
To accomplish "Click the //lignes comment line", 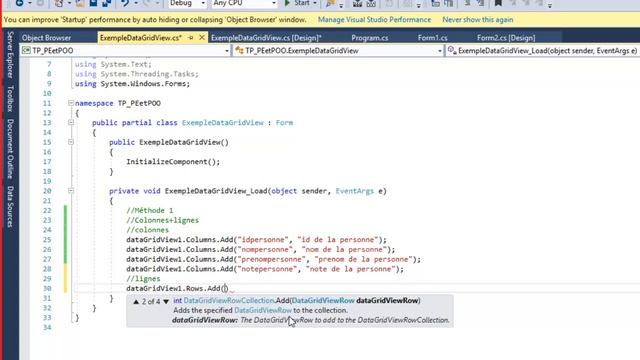I will click(143, 279).
